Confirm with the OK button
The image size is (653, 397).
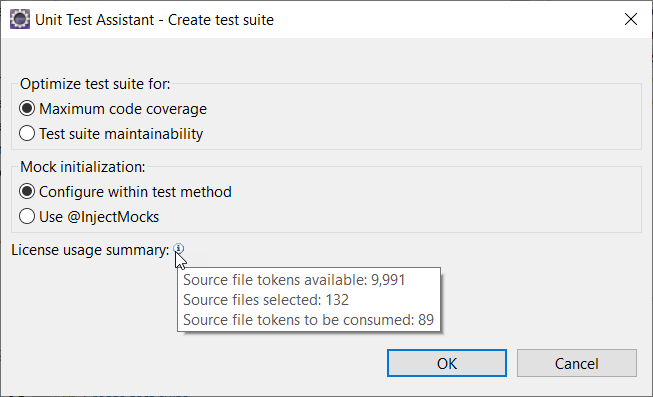(x=447, y=363)
